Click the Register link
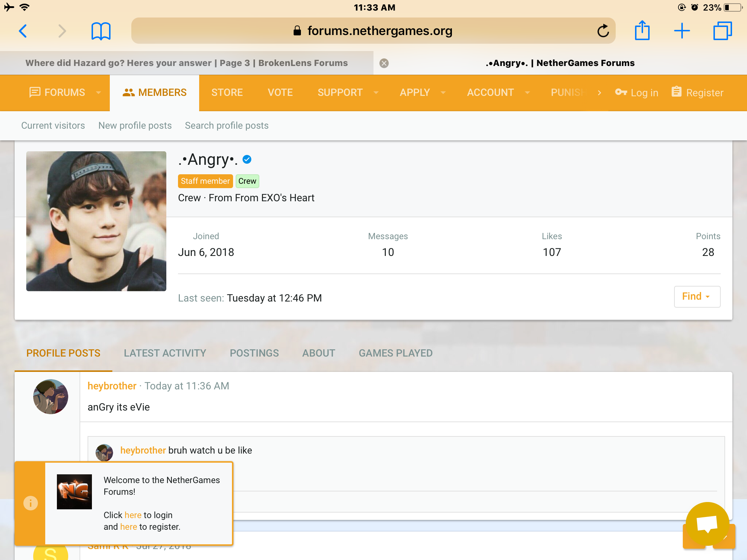Viewport: 747px width, 560px height. (x=697, y=93)
